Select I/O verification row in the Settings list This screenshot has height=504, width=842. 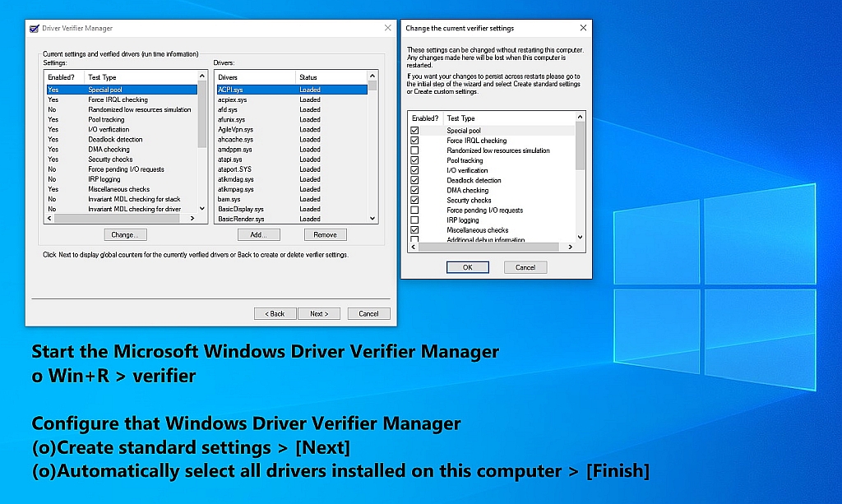pos(122,129)
